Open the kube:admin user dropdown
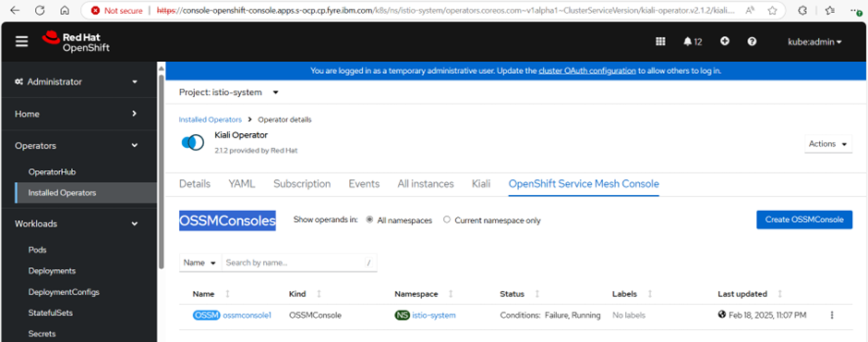Image resolution: width=868 pixels, height=342 pixels. click(814, 43)
